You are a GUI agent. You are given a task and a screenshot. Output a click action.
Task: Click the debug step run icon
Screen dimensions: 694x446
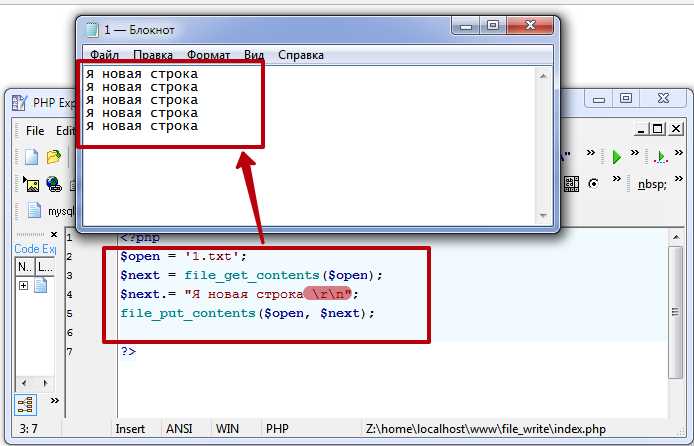660,157
